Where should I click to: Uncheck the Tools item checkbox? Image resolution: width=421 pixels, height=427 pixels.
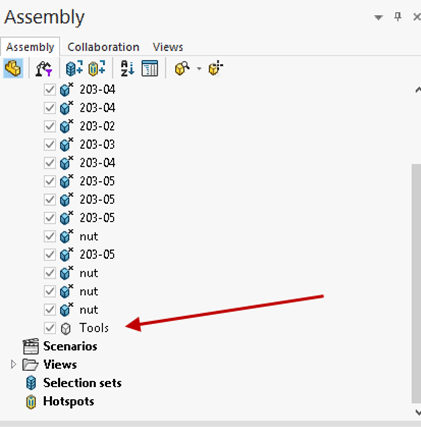pos(50,328)
